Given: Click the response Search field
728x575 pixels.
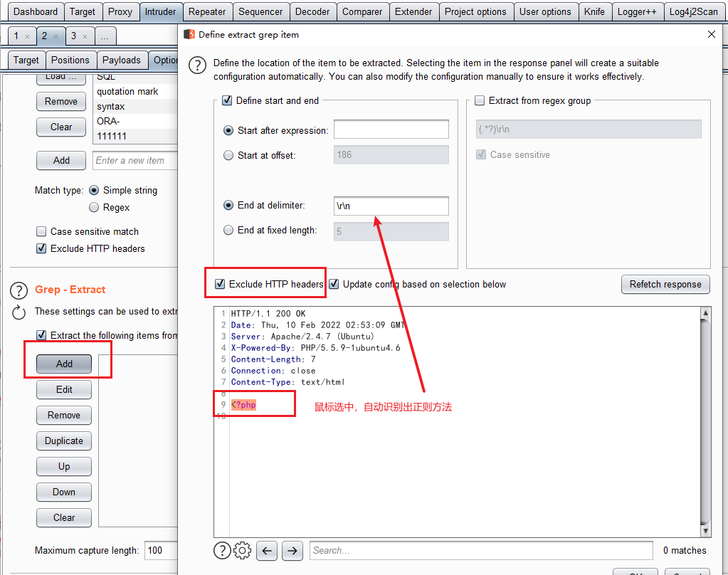Looking at the screenshot, I should pos(482,550).
